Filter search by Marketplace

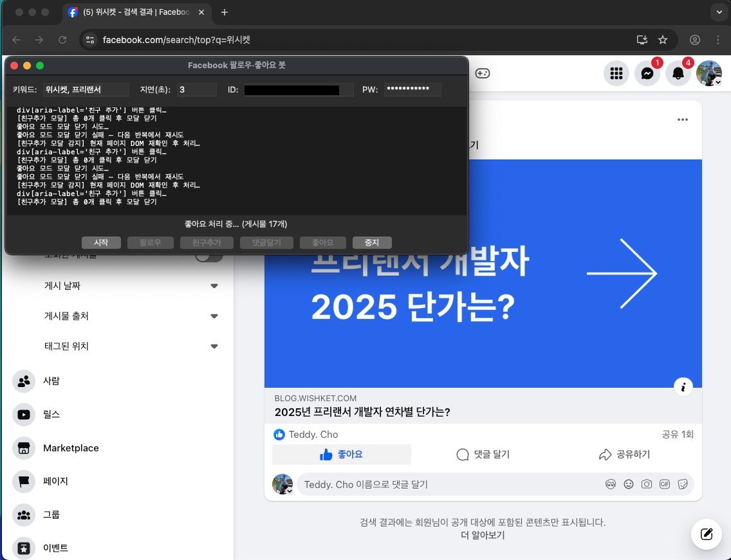[x=119, y=448]
